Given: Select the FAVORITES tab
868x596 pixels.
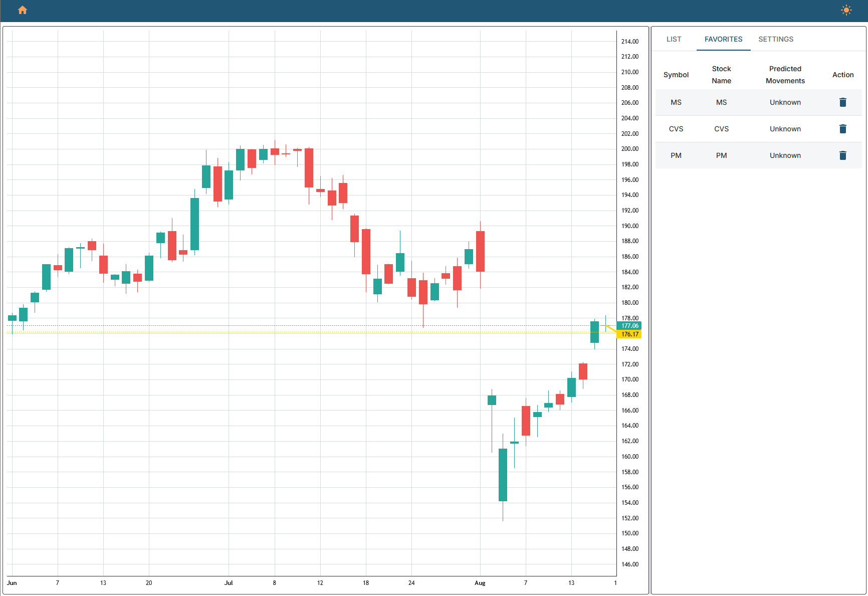Looking at the screenshot, I should pos(723,39).
